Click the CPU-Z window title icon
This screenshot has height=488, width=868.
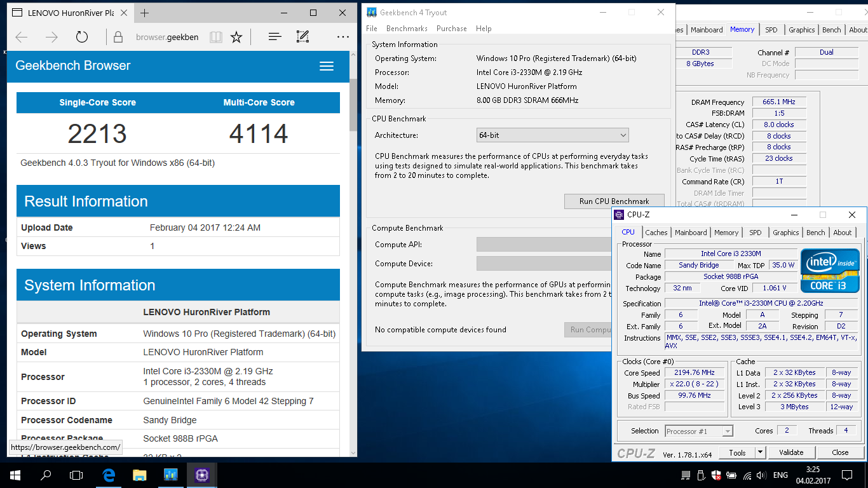pyautogui.click(x=619, y=215)
